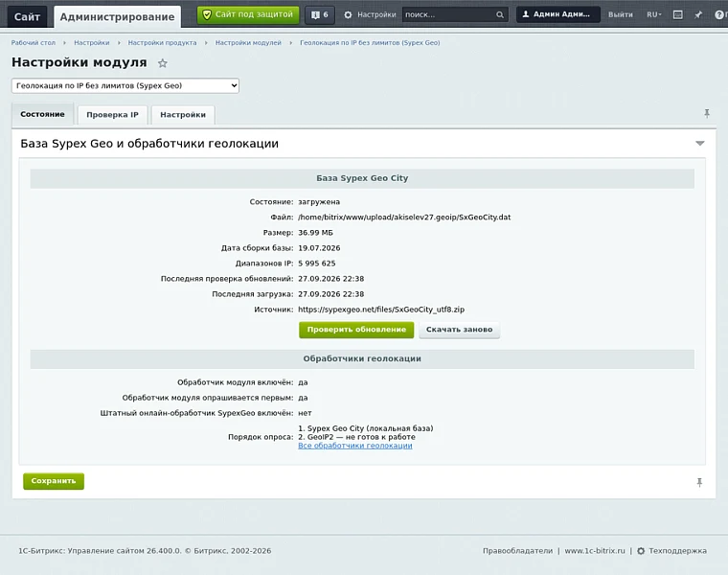Image resolution: width=728 pixels, height=575 pixels.
Task: Click the user icon beside Админ Адми...
Action: tap(526, 14)
